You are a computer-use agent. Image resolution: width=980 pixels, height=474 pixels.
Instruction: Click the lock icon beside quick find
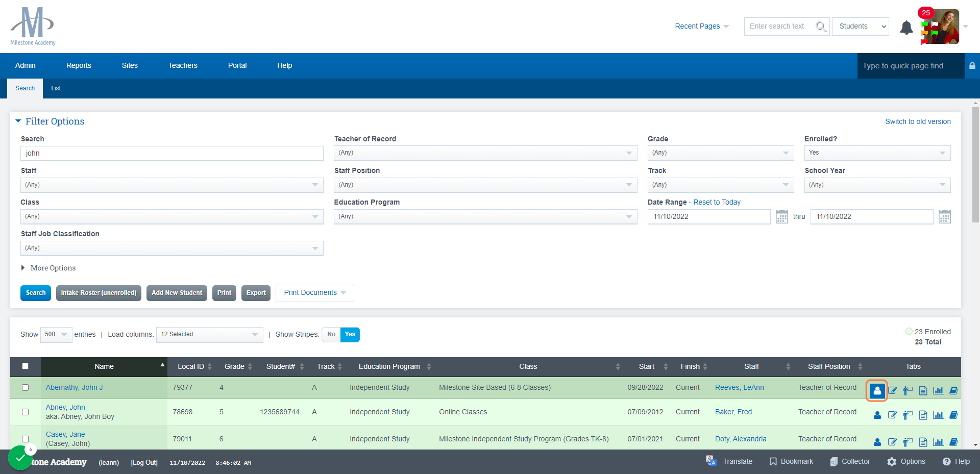pos(972,65)
